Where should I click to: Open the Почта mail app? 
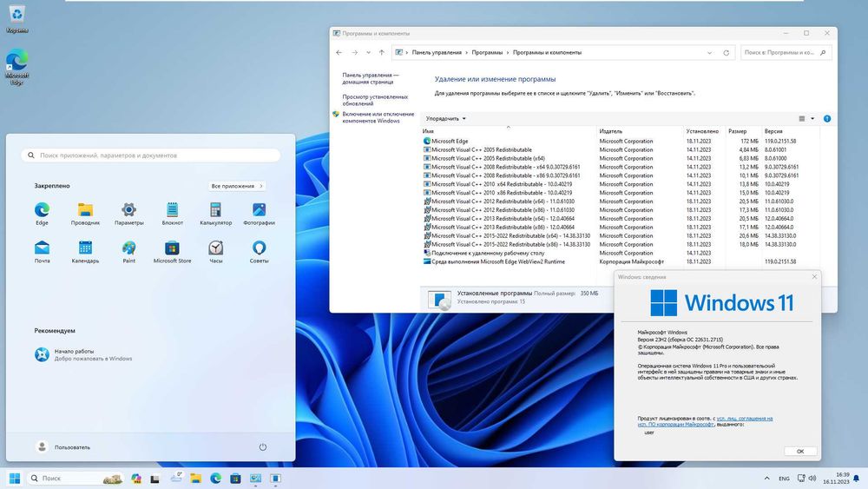42,251
